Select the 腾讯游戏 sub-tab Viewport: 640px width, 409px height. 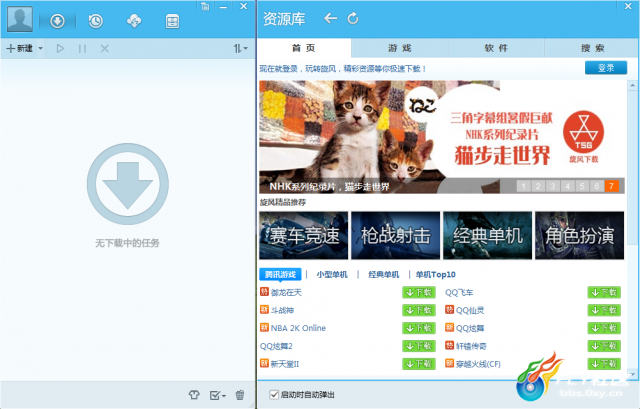click(280, 274)
